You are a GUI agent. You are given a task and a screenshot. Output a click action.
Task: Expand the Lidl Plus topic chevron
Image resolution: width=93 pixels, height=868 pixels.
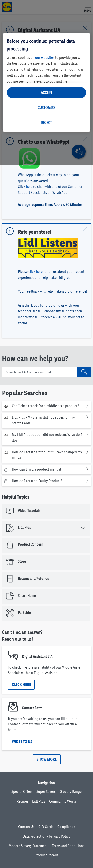point(83,528)
